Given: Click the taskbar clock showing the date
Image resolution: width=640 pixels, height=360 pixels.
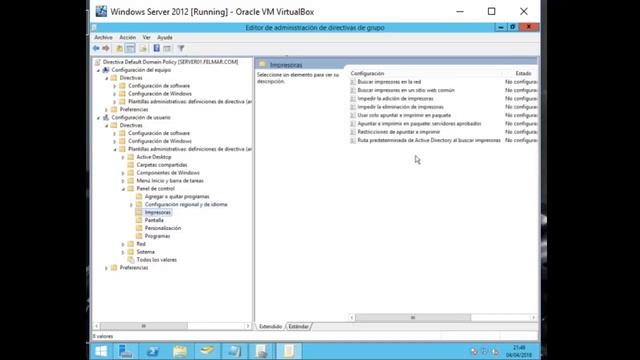Looking at the screenshot, I should [x=519, y=351].
